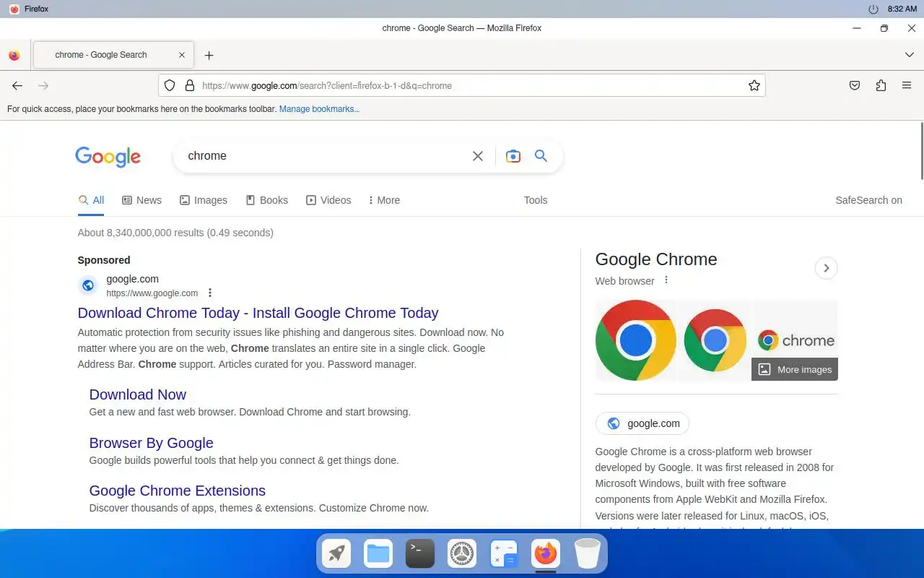Open options dots beside Web browser

(666, 280)
